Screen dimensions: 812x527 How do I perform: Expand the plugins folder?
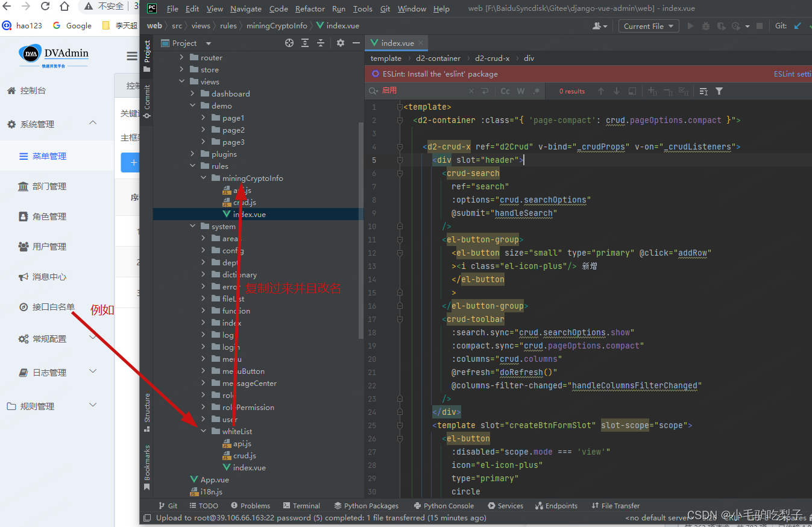coord(192,154)
